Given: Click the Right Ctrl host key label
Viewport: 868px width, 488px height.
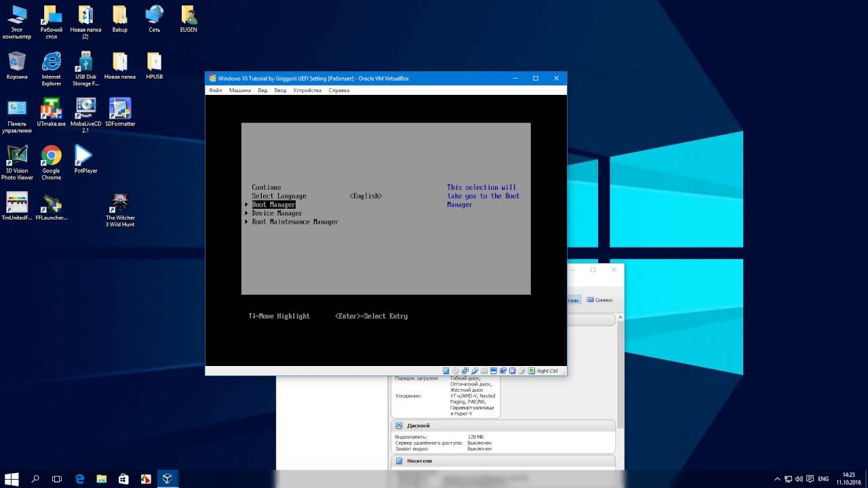Looking at the screenshot, I should point(547,371).
